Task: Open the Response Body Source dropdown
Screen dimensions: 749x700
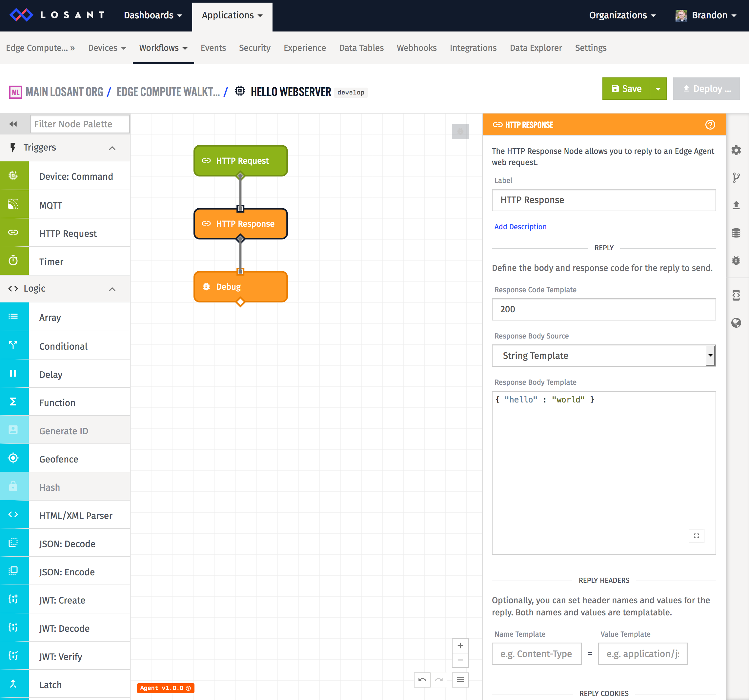Action: click(x=603, y=355)
